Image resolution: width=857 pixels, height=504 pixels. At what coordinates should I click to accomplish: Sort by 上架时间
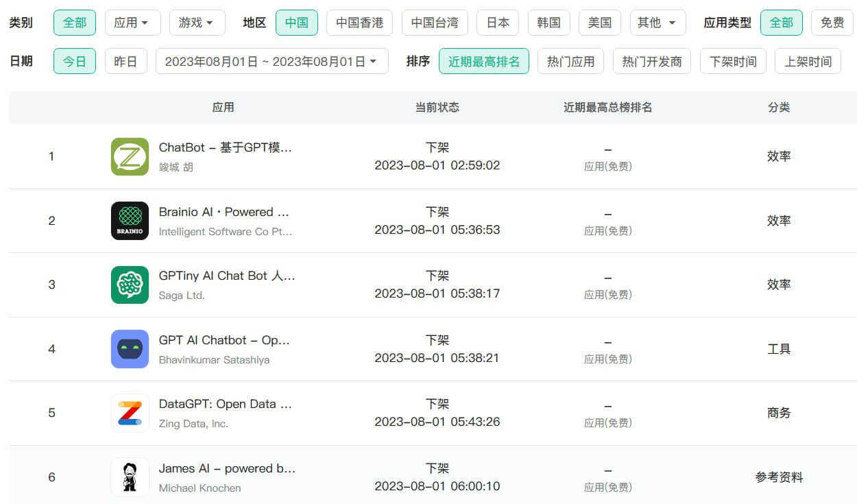point(808,62)
